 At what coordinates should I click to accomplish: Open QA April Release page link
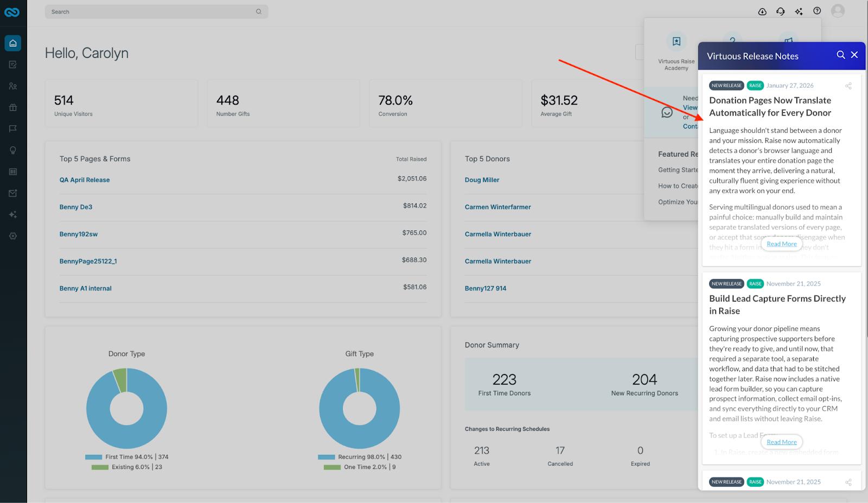85,180
